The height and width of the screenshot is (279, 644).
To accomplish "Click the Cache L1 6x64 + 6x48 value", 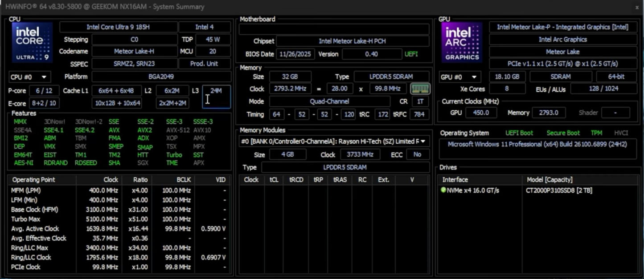I will pos(116,91).
